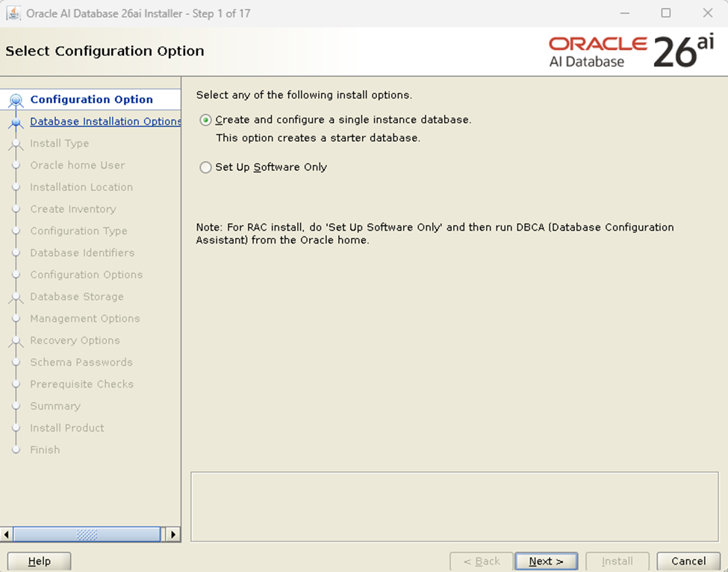
Task: Click the 'Oracle home User' step text
Action: point(78,165)
